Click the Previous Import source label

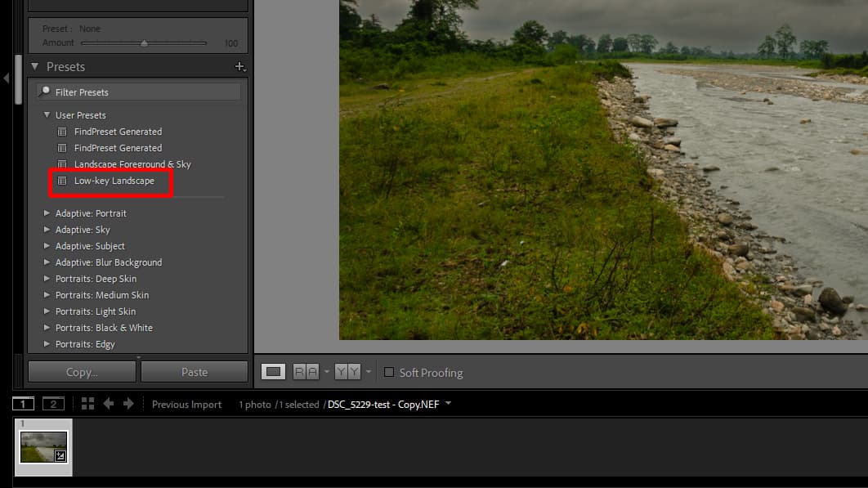tap(186, 405)
